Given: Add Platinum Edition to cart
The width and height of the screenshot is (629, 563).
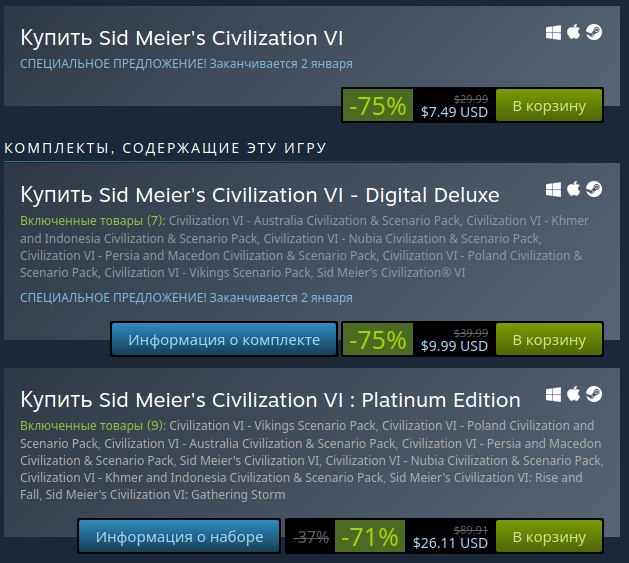Looking at the screenshot, I should 549,537.
